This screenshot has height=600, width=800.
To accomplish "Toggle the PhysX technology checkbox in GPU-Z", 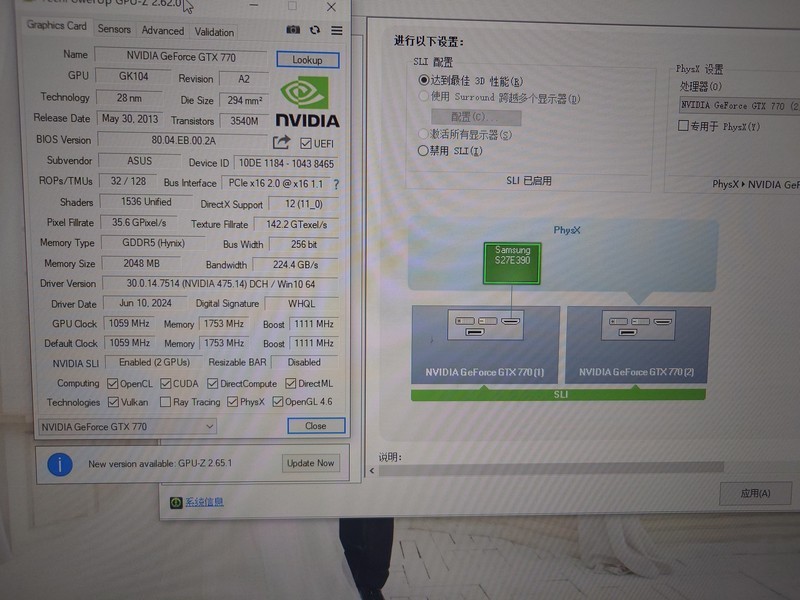I will 232,403.
